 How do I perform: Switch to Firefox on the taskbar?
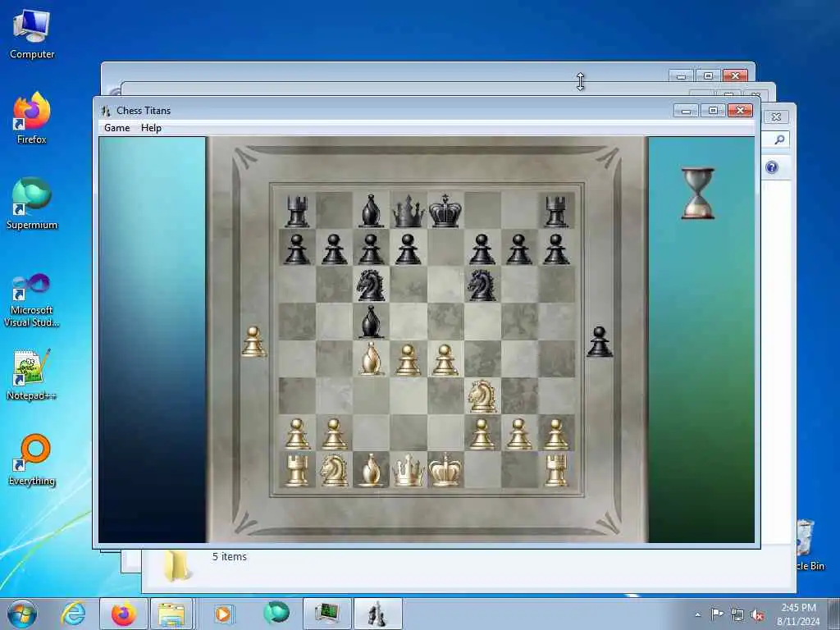click(x=124, y=614)
